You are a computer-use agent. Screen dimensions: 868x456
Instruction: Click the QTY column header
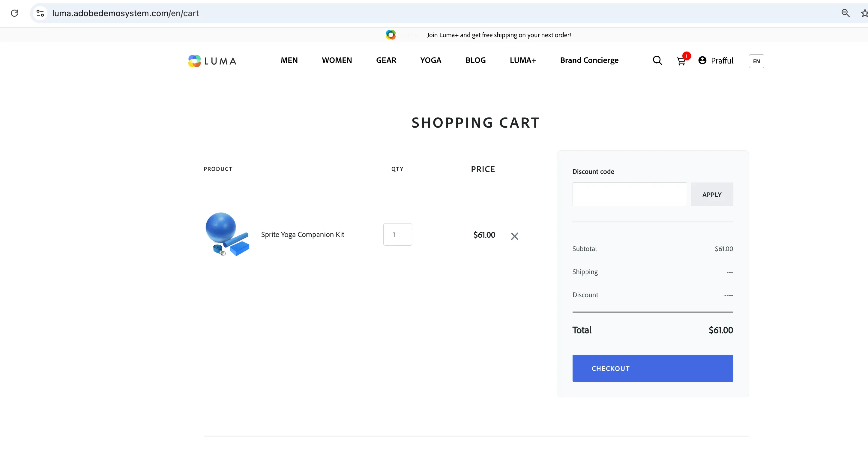tap(397, 169)
